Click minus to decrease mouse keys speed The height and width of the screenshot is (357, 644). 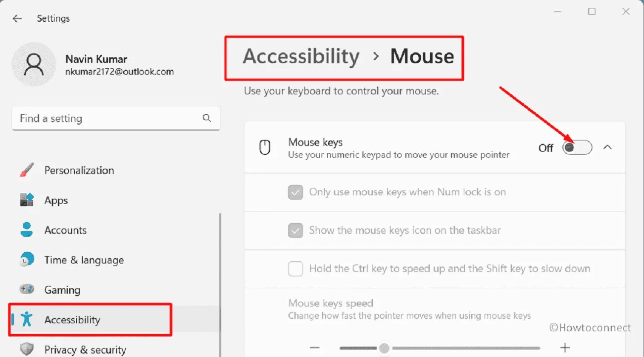coord(315,348)
